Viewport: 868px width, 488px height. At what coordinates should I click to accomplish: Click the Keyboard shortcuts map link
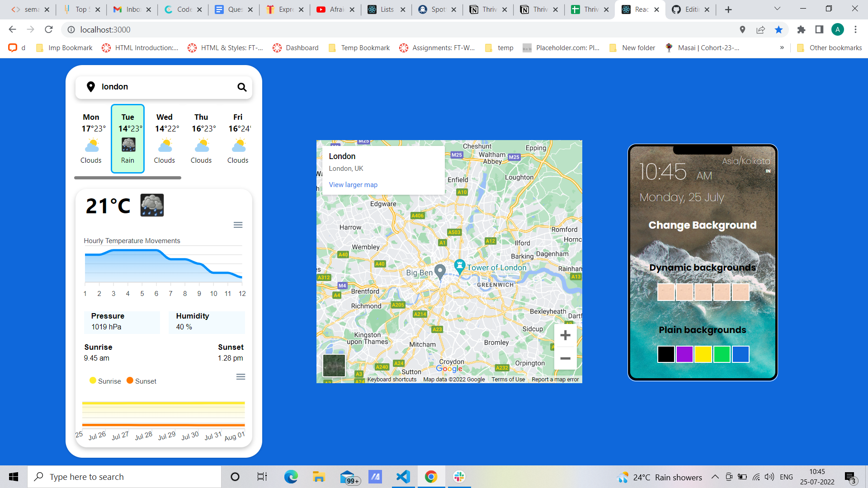tap(392, 380)
